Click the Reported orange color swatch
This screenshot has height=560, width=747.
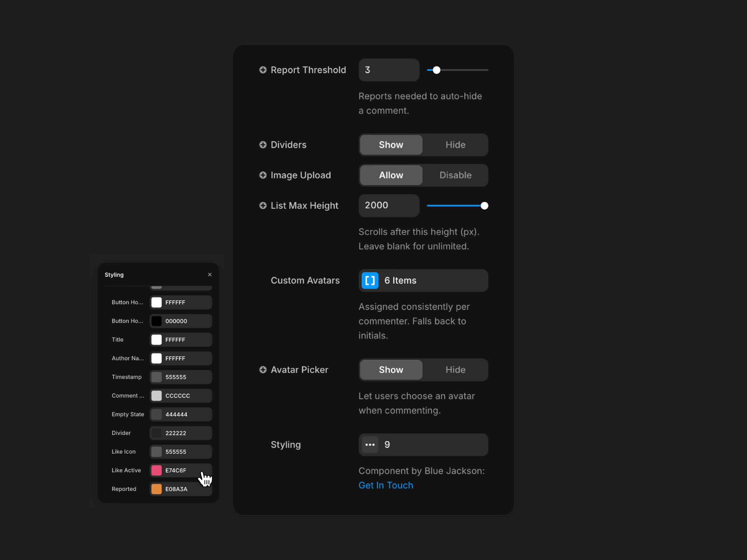[156, 489]
